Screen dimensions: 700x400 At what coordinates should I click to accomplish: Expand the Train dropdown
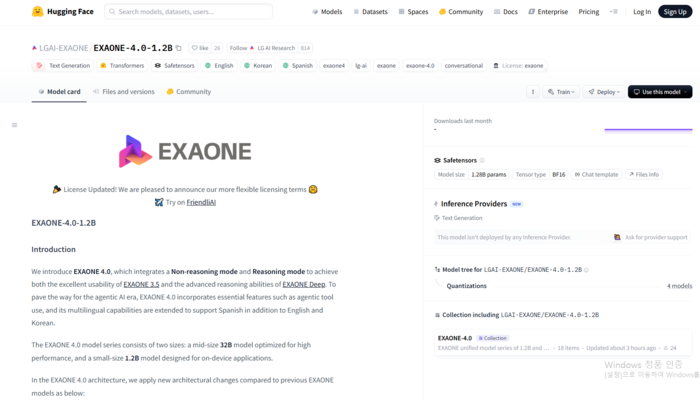pos(561,92)
